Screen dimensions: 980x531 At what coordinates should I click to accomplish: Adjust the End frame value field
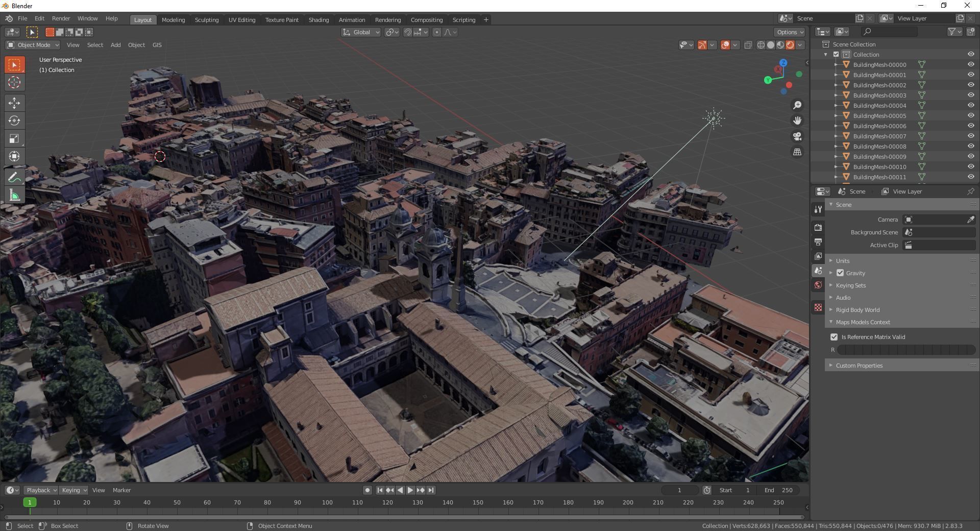pyautogui.click(x=779, y=490)
